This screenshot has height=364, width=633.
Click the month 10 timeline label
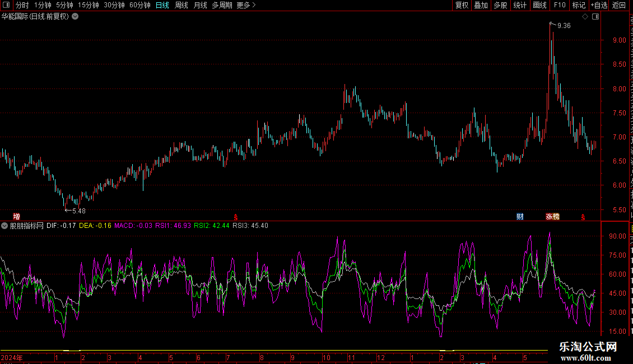[326, 357]
